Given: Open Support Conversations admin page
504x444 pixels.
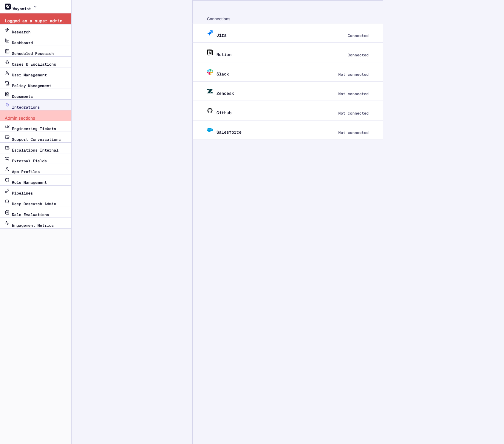Looking at the screenshot, I should click(35, 137).
